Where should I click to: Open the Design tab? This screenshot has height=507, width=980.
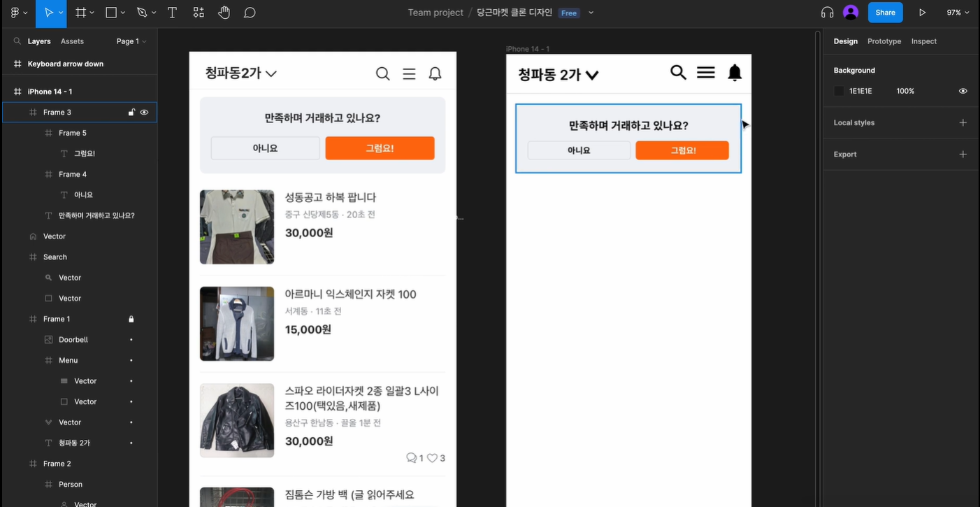click(x=845, y=41)
